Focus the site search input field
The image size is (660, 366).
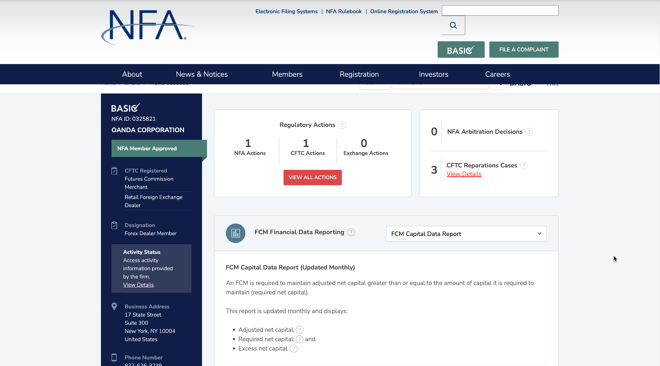pos(500,11)
